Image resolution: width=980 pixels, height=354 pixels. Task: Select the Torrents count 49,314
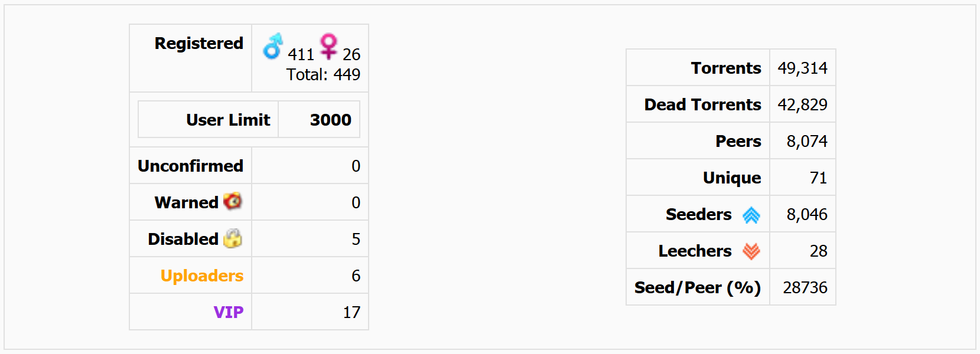(802, 68)
